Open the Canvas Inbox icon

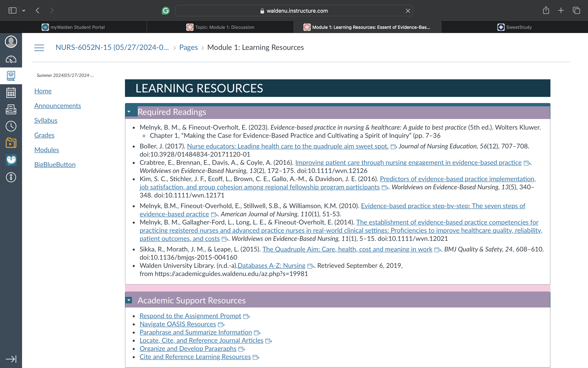point(11,110)
